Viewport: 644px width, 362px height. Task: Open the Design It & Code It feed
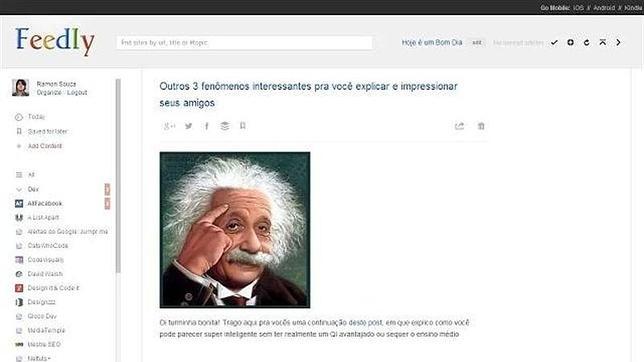[x=53, y=288]
